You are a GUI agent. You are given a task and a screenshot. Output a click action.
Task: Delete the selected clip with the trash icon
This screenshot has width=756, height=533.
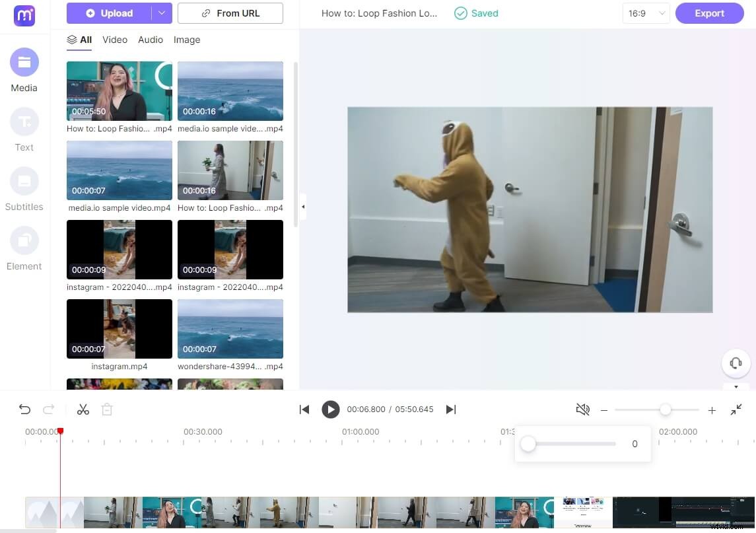click(x=107, y=409)
